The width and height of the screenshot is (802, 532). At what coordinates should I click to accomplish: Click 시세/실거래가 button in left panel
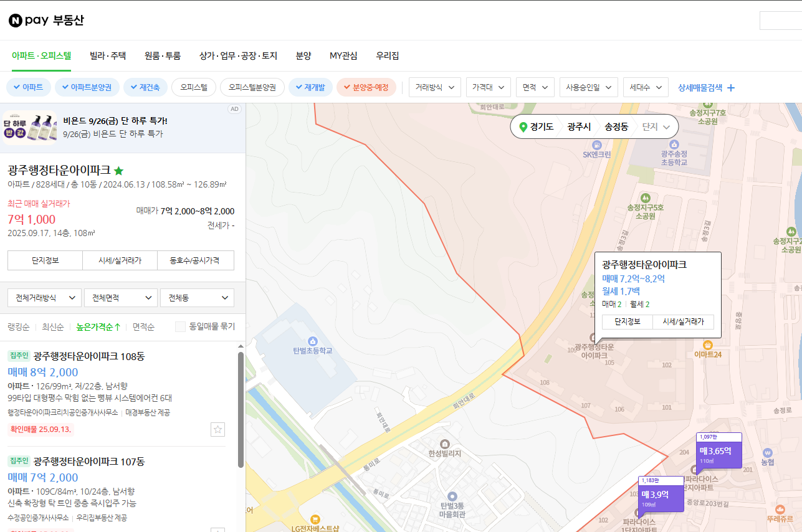(120, 260)
